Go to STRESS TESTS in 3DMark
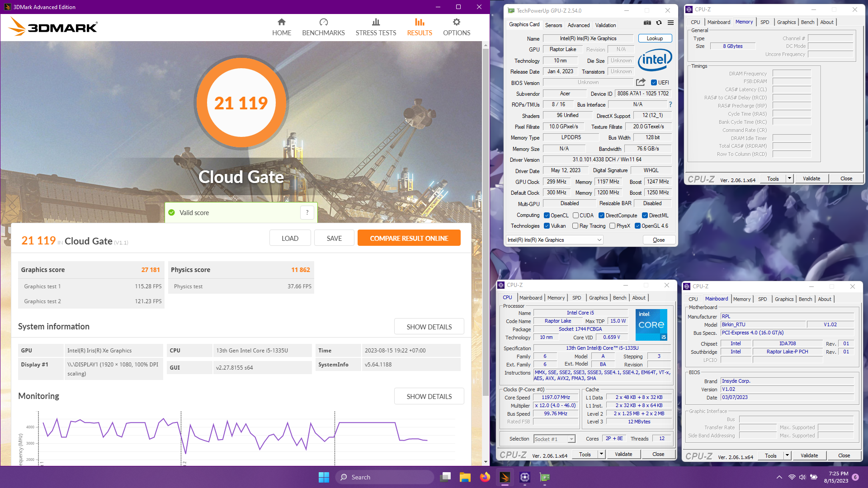868x488 pixels. (376, 27)
